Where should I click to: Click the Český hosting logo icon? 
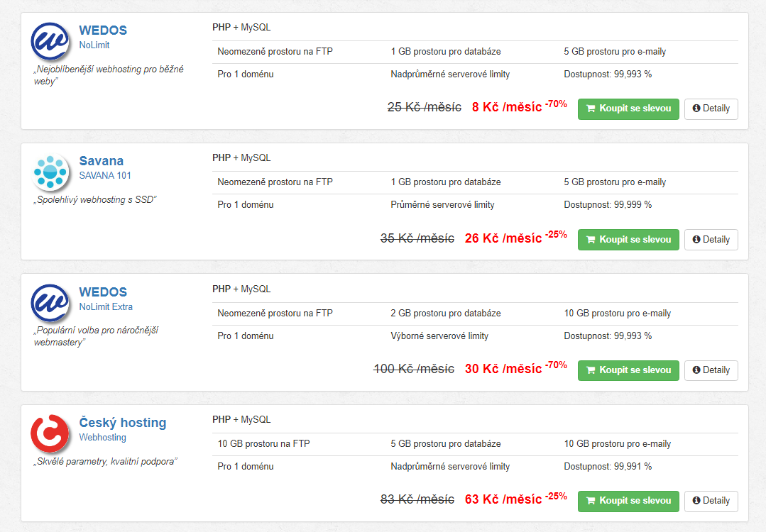coord(50,433)
